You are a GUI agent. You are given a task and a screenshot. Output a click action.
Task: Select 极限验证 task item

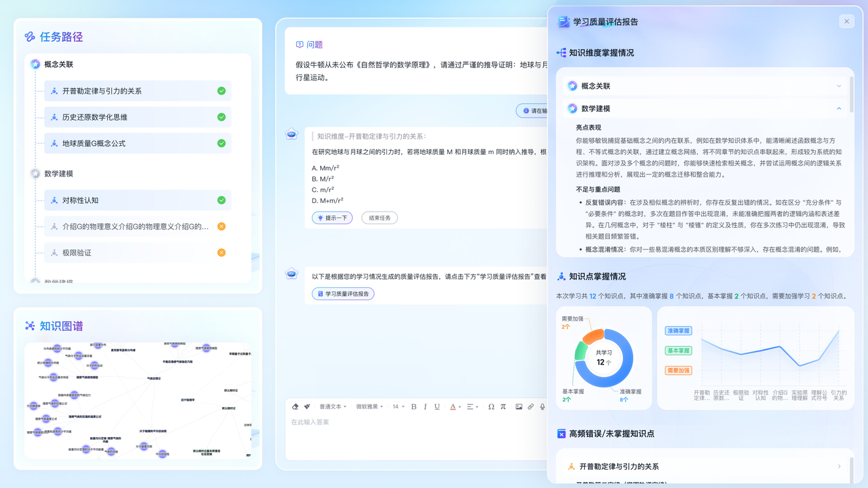tap(137, 253)
